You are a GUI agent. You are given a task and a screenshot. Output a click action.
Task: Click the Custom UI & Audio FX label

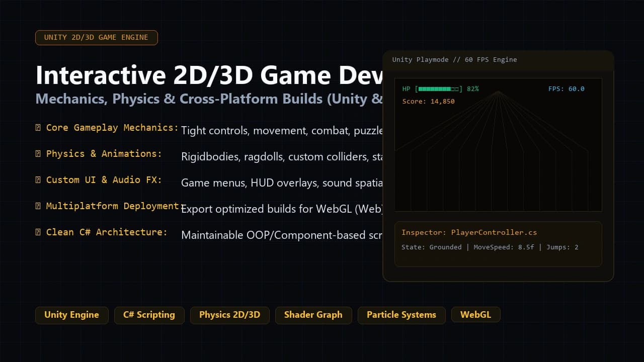pos(104,180)
